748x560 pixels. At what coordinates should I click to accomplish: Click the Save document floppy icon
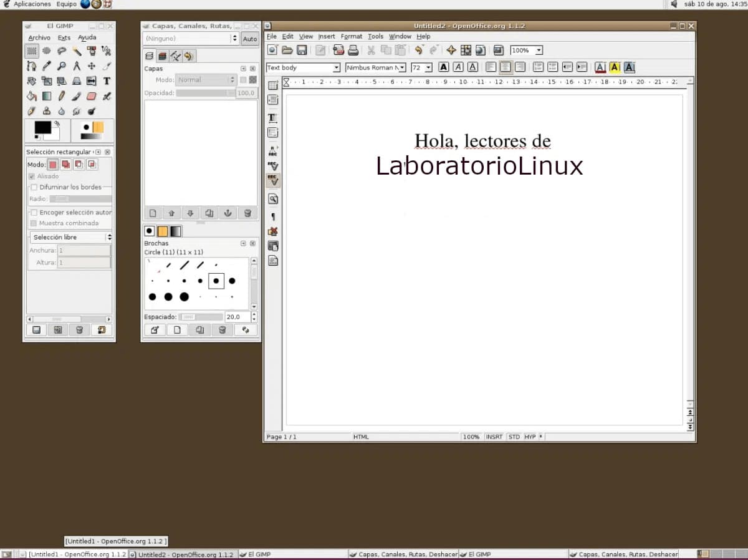click(x=302, y=51)
